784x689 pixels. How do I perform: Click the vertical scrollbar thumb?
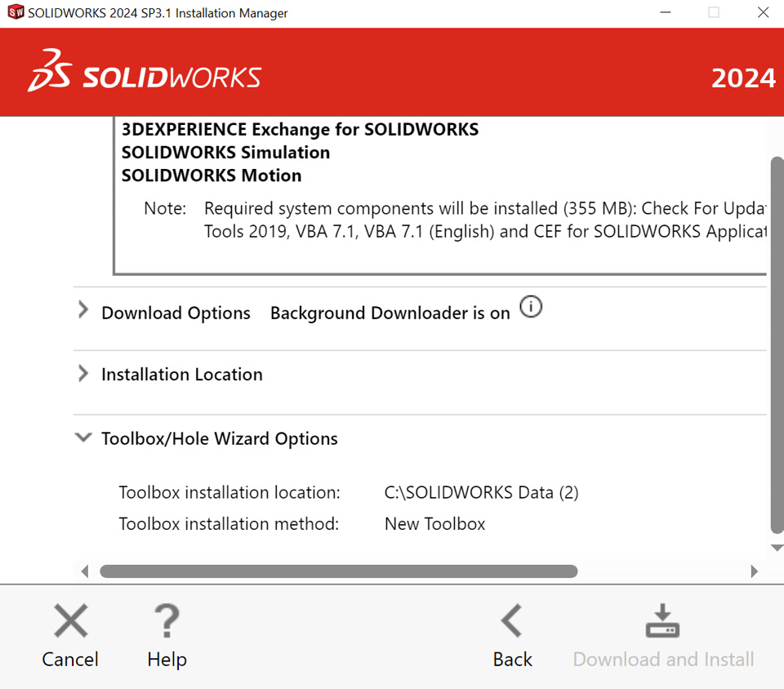tap(777, 343)
